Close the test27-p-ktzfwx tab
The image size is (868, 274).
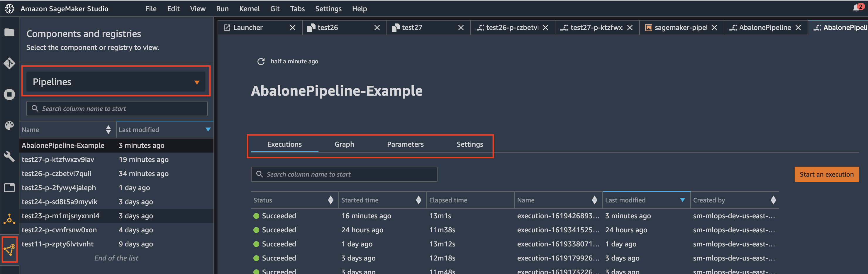click(x=630, y=28)
